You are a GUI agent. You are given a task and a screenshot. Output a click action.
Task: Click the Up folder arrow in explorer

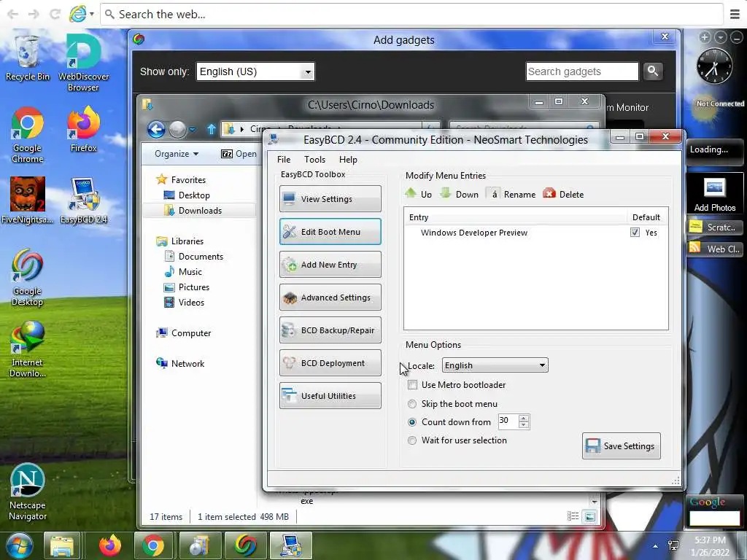212,129
